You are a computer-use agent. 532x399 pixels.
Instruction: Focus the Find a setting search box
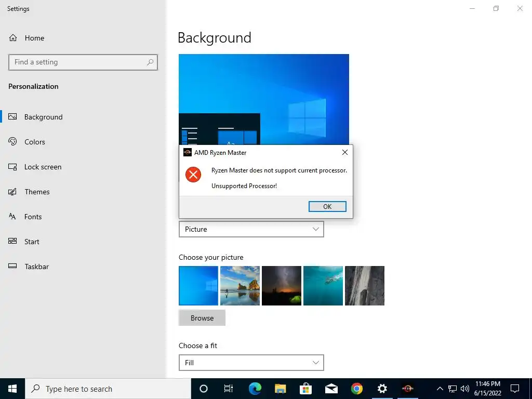click(83, 62)
